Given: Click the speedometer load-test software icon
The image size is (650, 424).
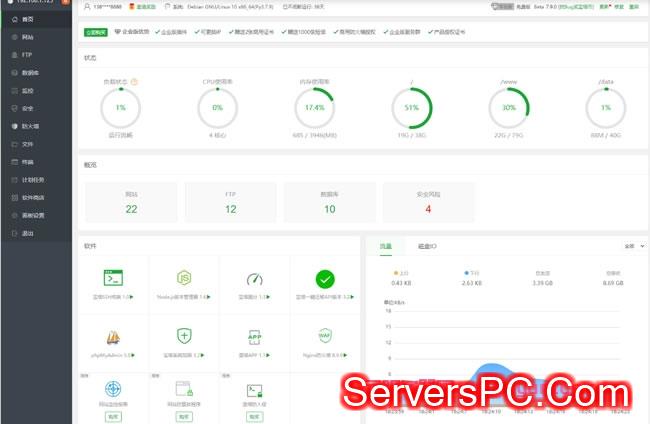Looking at the screenshot, I should coord(254,279).
